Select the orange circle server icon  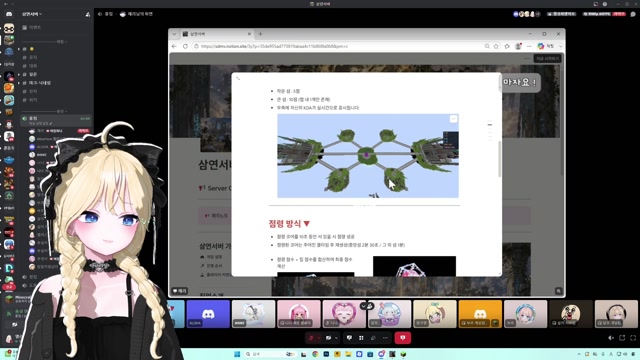(9, 88)
